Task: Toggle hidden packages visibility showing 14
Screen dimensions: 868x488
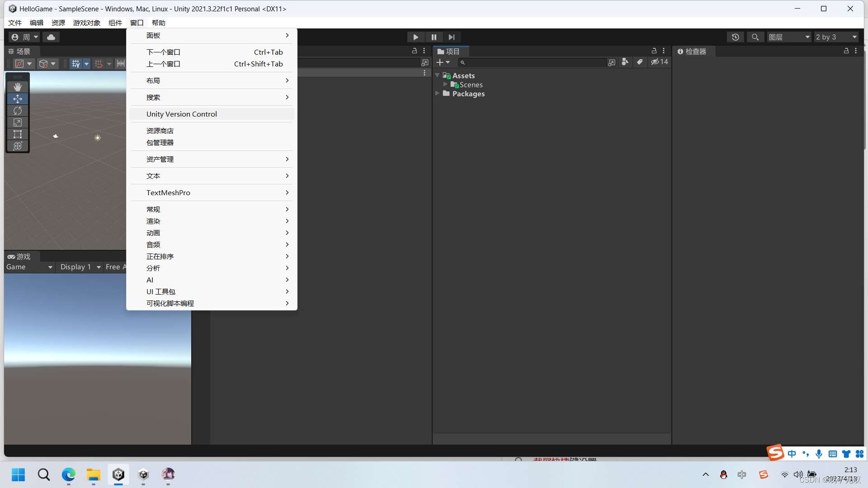Action: (x=659, y=62)
